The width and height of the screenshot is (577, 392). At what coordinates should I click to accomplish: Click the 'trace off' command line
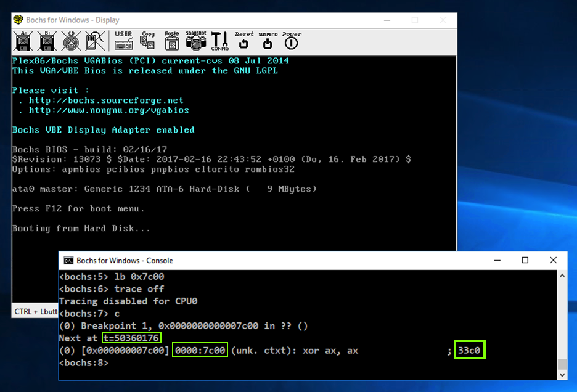(112, 289)
